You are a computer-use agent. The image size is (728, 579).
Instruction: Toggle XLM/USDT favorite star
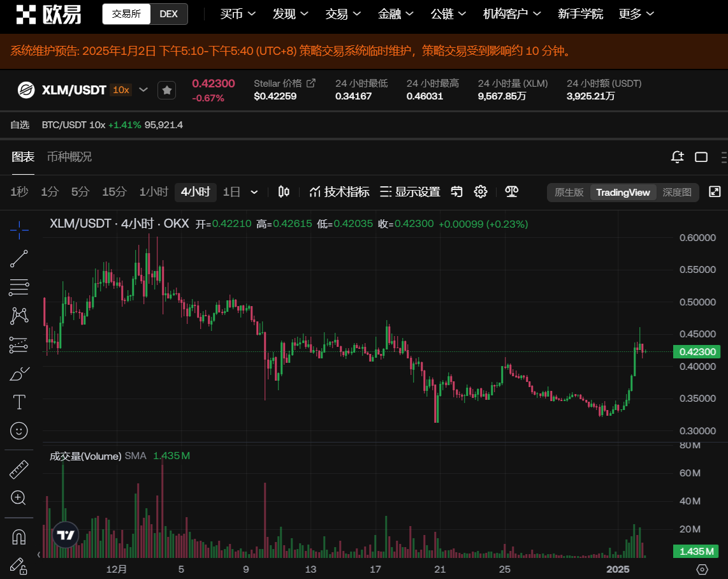pos(166,91)
